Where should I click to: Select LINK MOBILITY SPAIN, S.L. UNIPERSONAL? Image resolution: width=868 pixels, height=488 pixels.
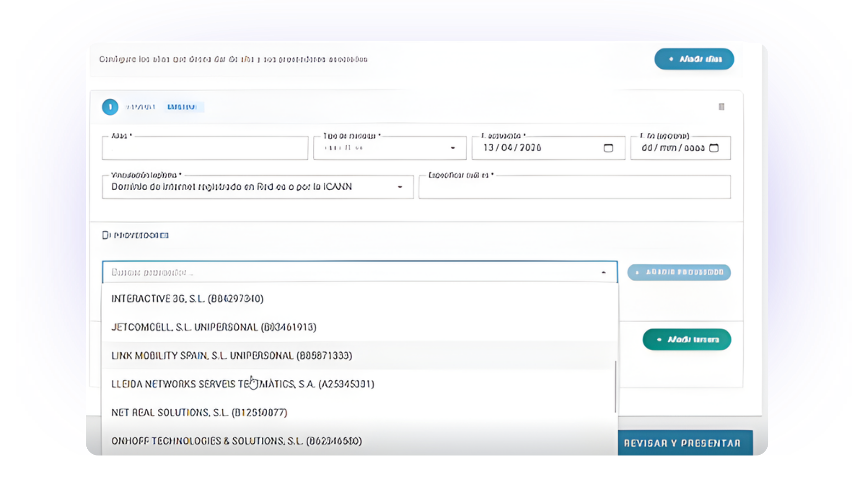coord(360,356)
